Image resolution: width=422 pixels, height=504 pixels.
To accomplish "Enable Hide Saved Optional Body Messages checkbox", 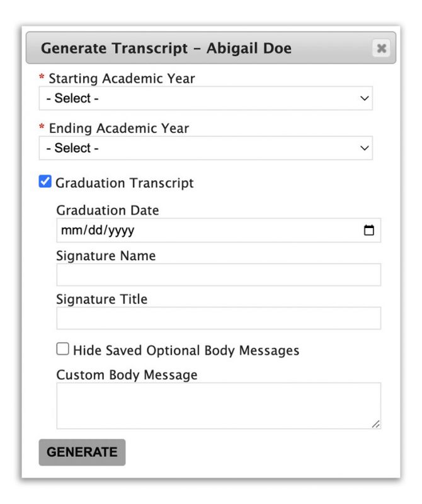I will 63,349.
